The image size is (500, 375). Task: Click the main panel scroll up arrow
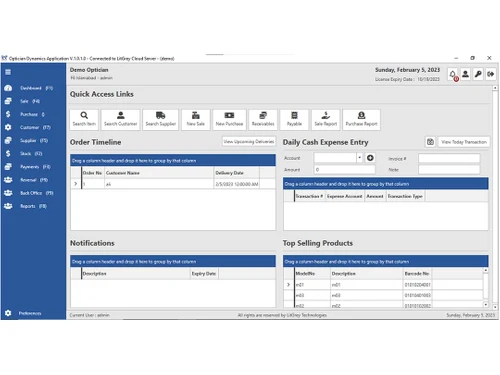point(495,88)
